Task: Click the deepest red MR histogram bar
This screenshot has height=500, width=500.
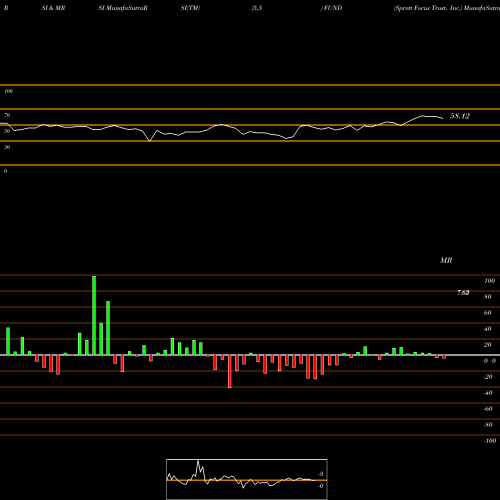Action: point(230,371)
